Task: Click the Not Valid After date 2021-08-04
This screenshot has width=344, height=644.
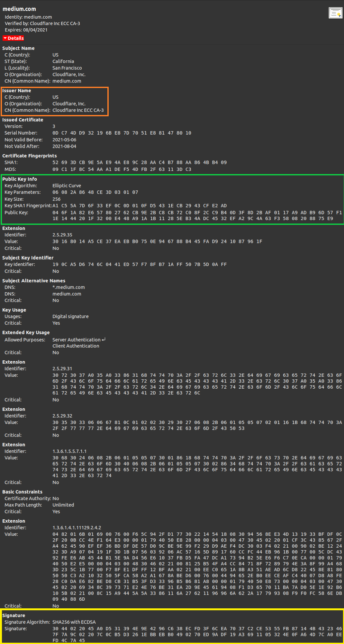Action: click(x=64, y=146)
